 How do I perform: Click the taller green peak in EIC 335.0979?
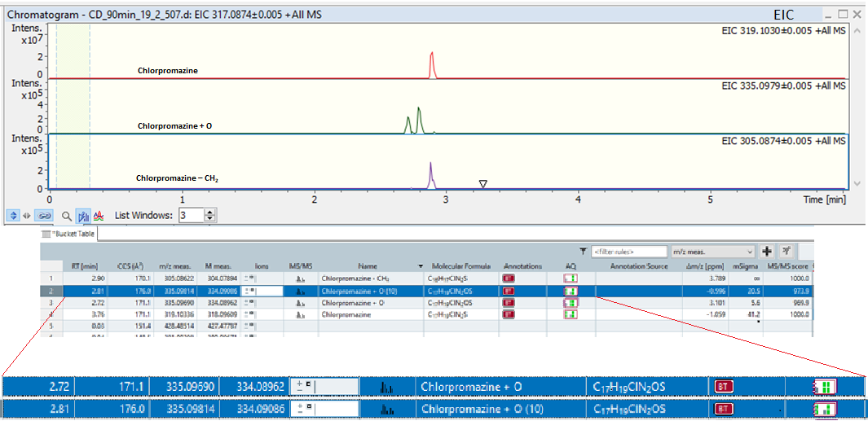(x=419, y=121)
